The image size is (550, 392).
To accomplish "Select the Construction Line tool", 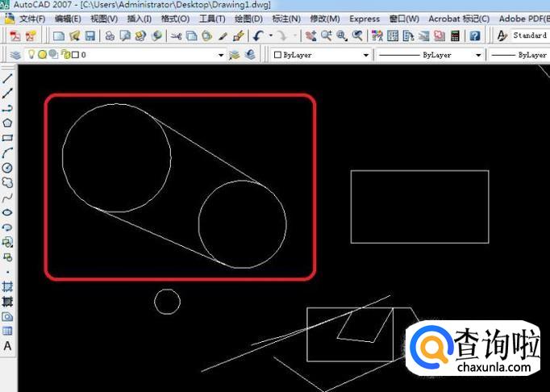I will (7, 93).
